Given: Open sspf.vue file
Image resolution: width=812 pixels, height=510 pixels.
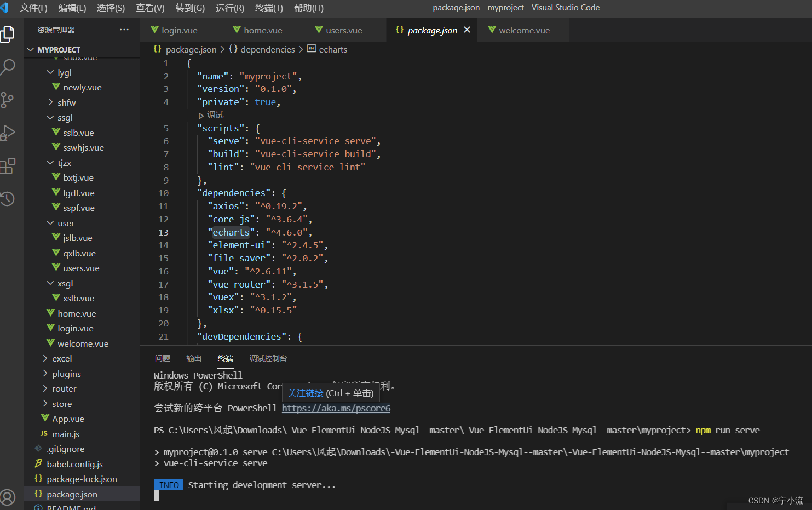Looking at the screenshot, I should click(82, 208).
